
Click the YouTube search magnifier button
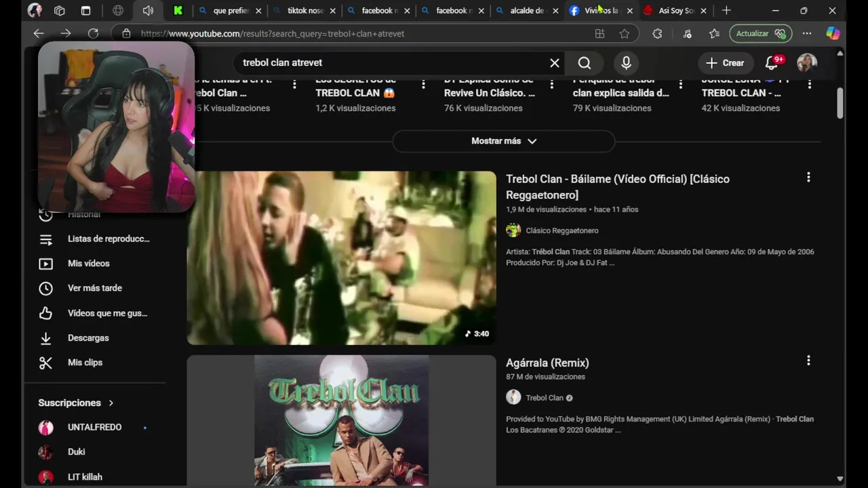[x=585, y=63]
